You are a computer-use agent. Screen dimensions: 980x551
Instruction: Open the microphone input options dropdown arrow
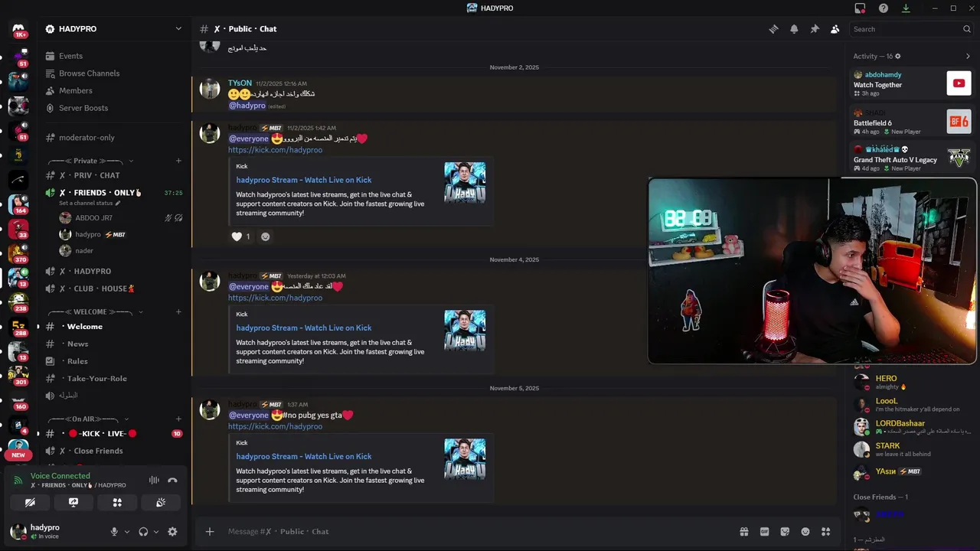[127, 531]
